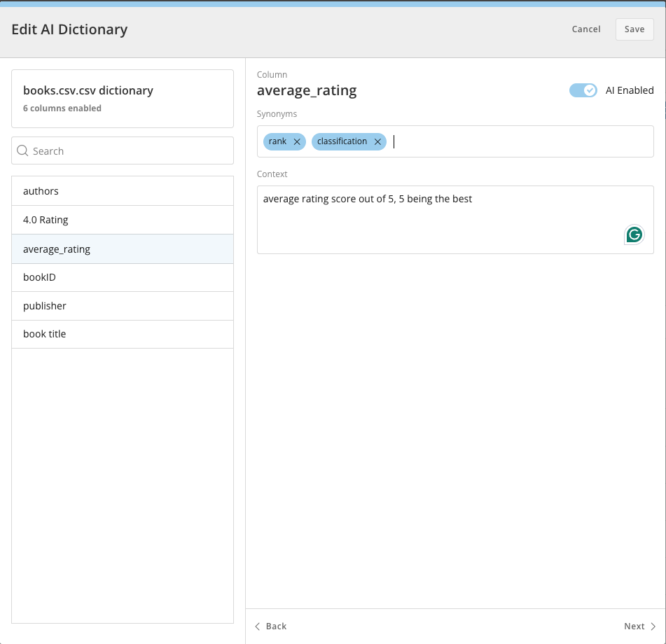Click the books.csv.csv dictionary card
The image size is (666, 644).
123,99
